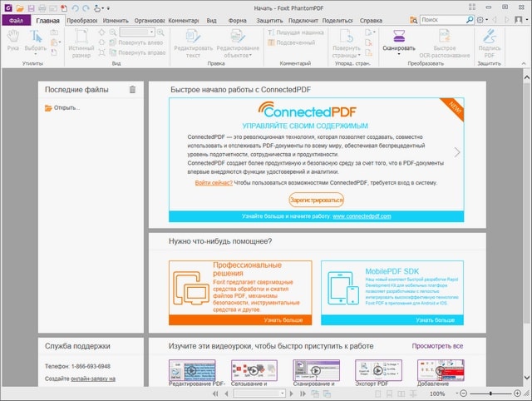Switch to the Справка tab
This screenshot has width=532, height=401.
tap(371, 21)
